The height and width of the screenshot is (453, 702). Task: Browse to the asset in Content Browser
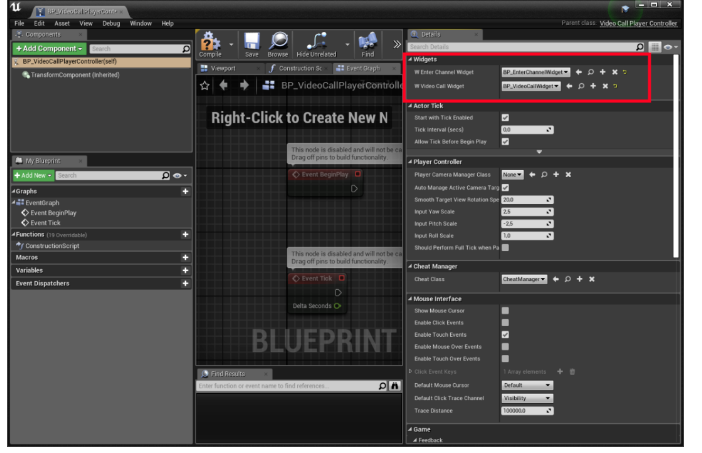(278, 44)
